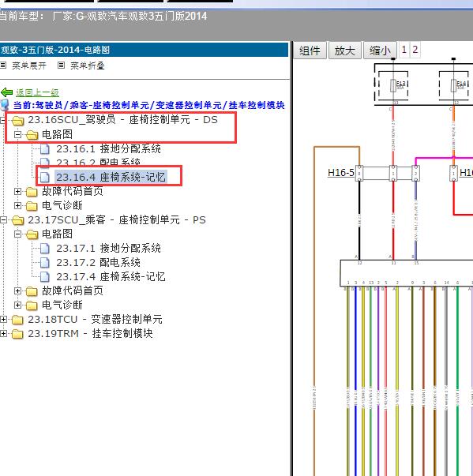Click folder icon of 23.16 电路图
Image resolution: width=473 pixels, height=476 pixels.
click(x=32, y=134)
